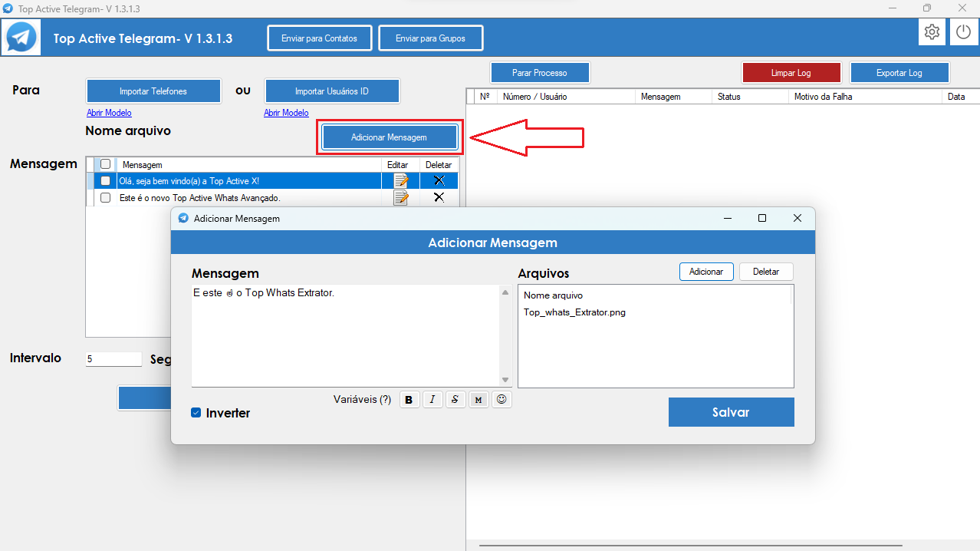Click the Importar Telefones button
Image resolution: width=980 pixels, height=551 pixels.
pyautogui.click(x=153, y=91)
